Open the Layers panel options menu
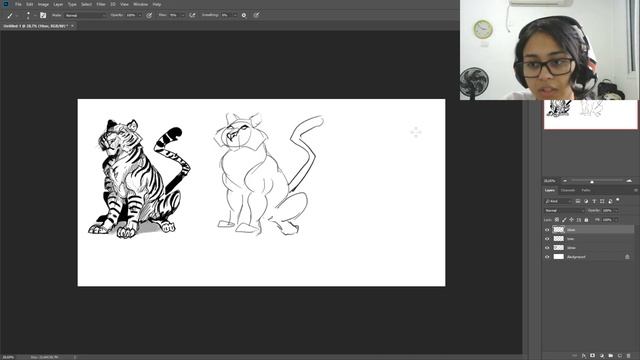640x360 pixels. [636, 190]
